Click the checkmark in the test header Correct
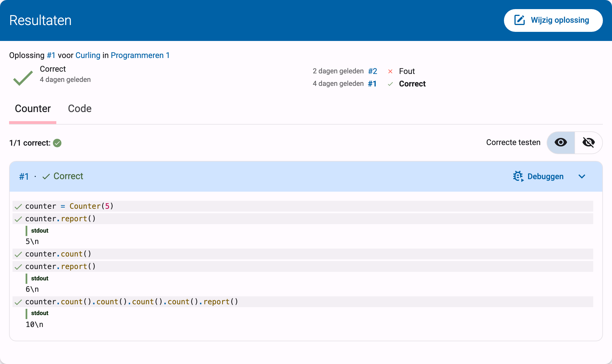The width and height of the screenshot is (612, 364). pos(46,177)
